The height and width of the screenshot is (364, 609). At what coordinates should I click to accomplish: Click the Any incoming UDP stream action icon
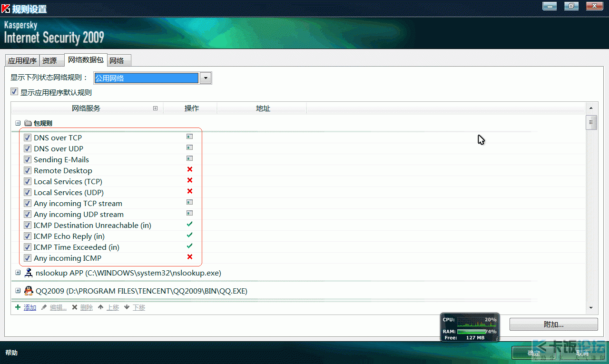(x=189, y=213)
